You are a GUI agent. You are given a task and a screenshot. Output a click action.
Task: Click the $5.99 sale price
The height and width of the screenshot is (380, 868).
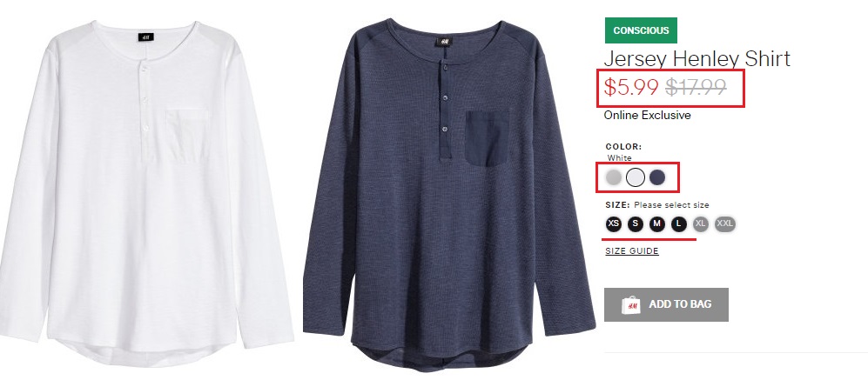(631, 88)
